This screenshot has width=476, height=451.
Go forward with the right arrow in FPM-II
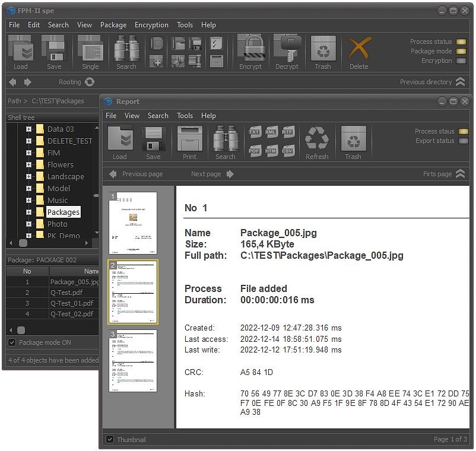[x=28, y=82]
